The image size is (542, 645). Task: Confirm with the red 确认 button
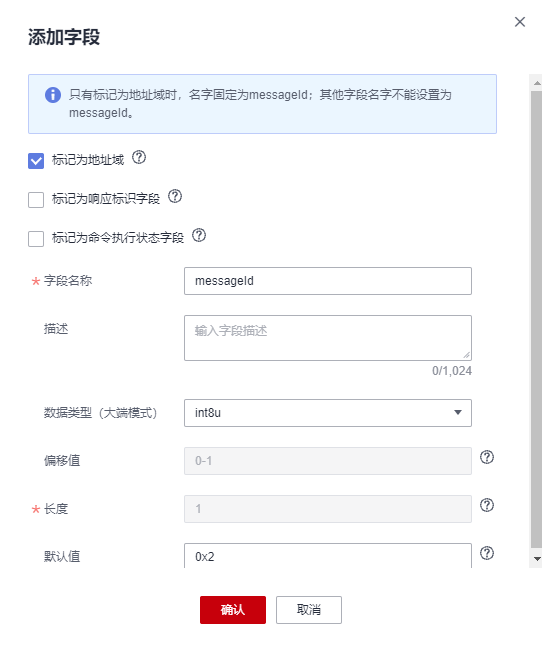tap(233, 610)
